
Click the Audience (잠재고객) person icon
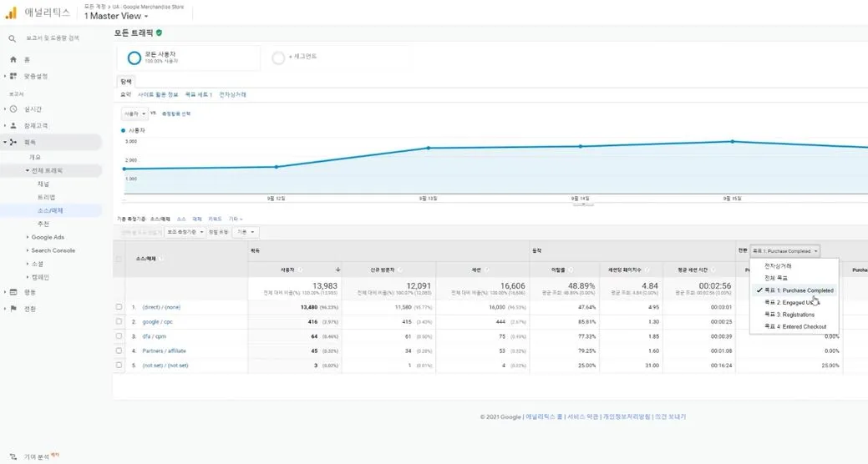coord(13,125)
